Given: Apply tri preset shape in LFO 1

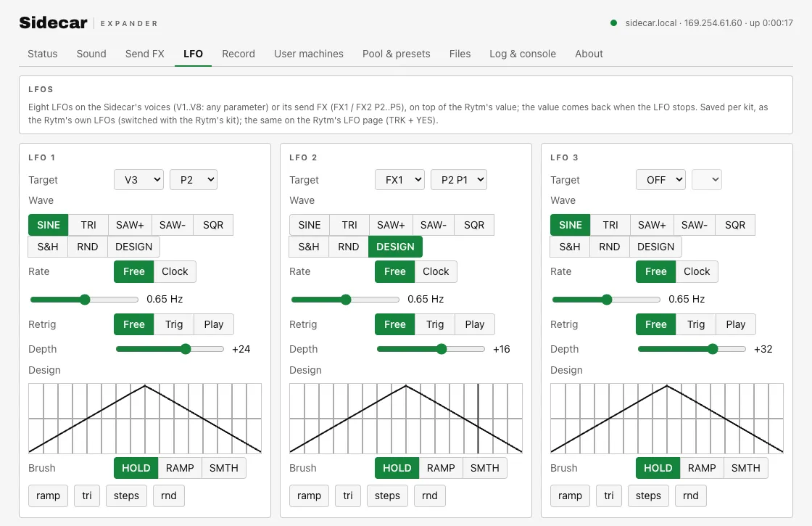Looking at the screenshot, I should pyautogui.click(x=87, y=496).
